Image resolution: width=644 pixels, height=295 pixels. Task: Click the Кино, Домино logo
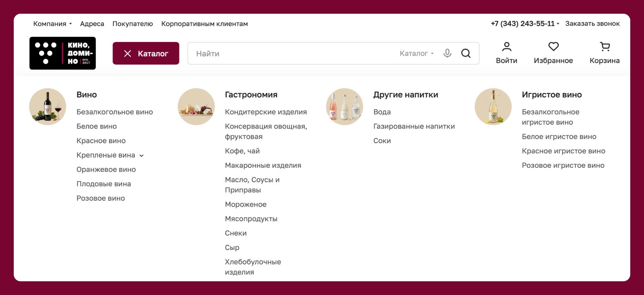63,53
